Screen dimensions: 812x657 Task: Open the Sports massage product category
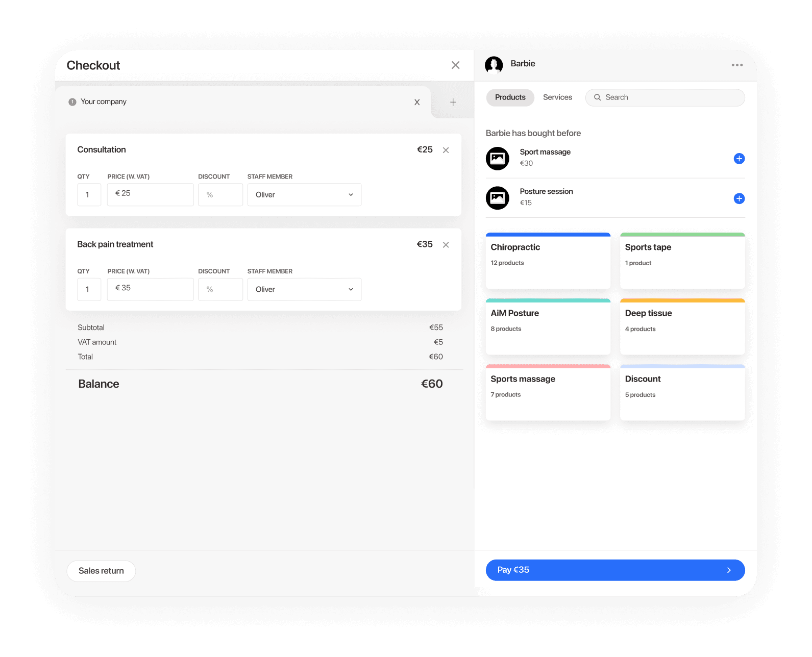(548, 392)
